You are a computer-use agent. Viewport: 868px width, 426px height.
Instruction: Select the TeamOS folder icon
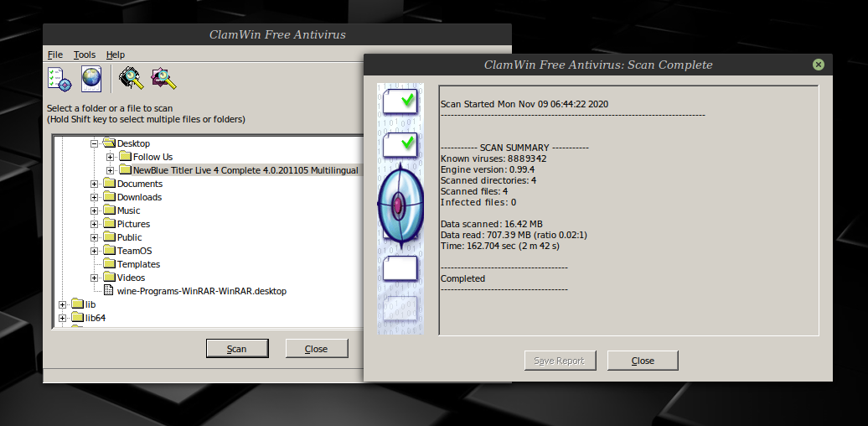pyautogui.click(x=109, y=251)
